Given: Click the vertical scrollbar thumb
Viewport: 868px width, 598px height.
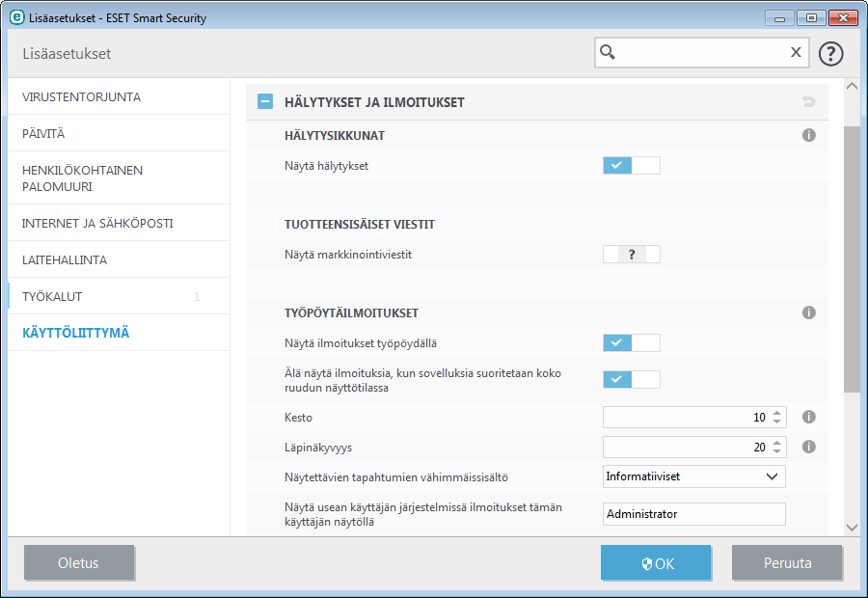Looking at the screenshot, I should [x=852, y=259].
